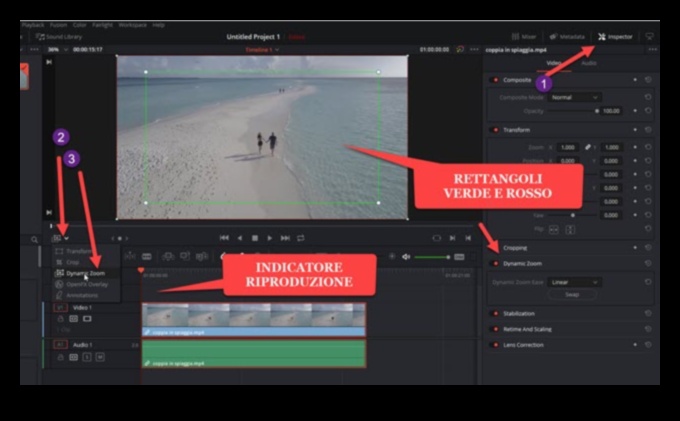Screen dimensions: 680x421
Task: Open the Metadata panel
Action: (x=567, y=36)
